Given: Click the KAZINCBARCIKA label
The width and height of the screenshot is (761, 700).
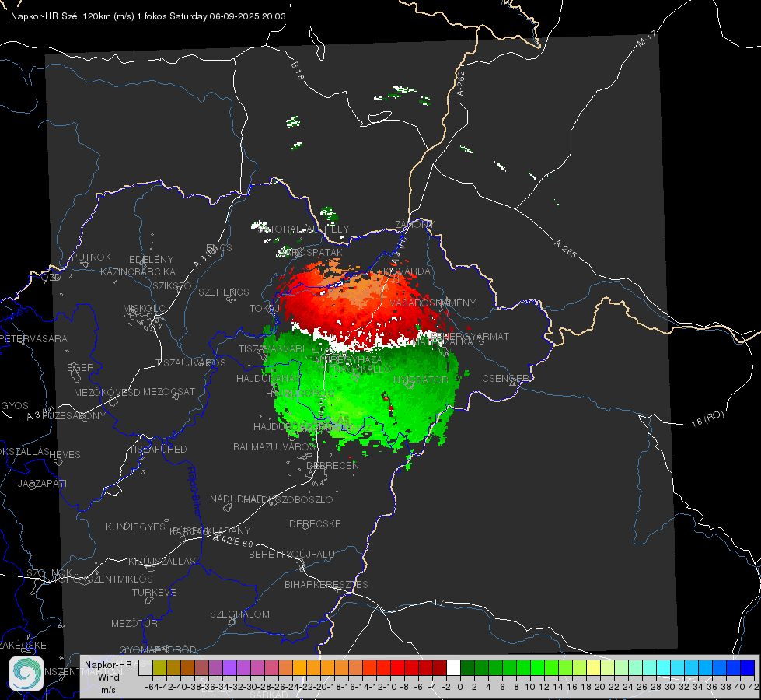Looking at the screenshot, I should coord(138,271).
